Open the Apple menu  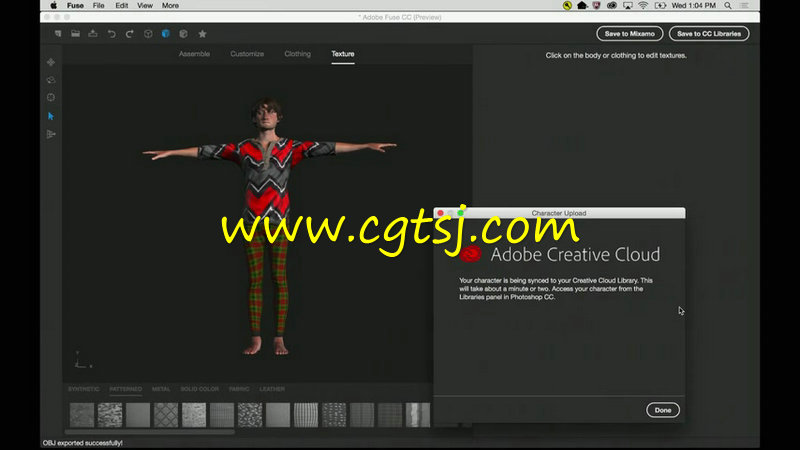click(54, 6)
